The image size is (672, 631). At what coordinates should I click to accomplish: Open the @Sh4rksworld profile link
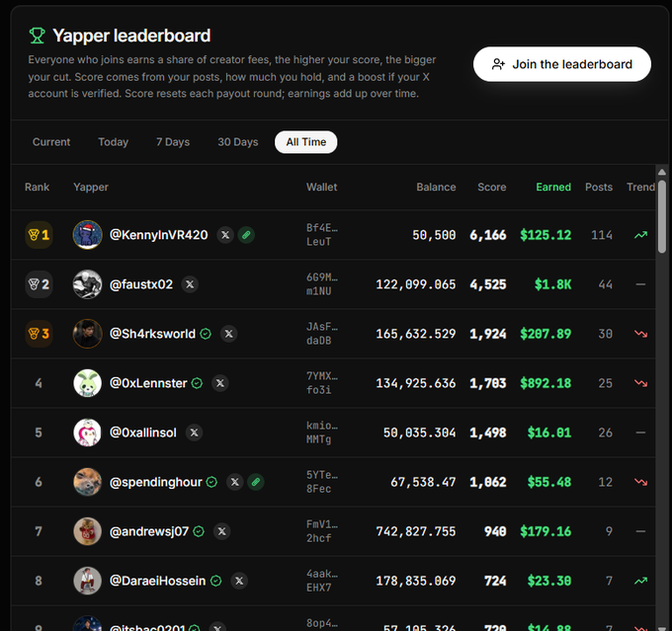[152, 334]
